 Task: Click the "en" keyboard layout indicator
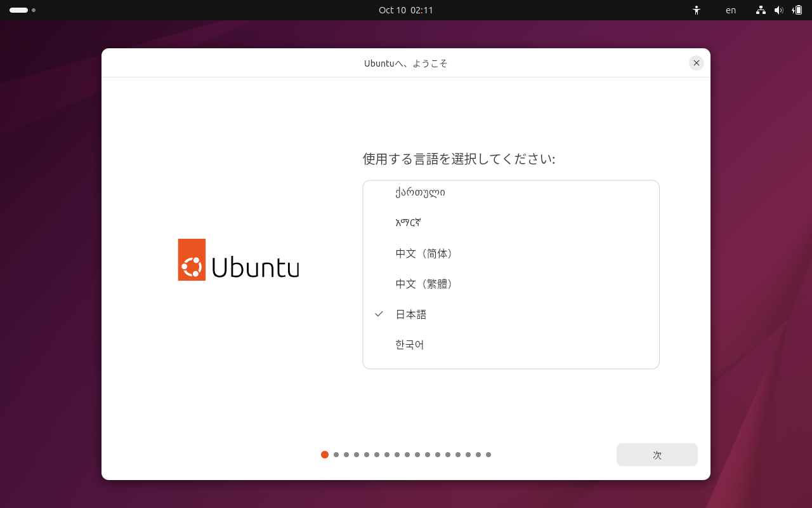coord(730,10)
